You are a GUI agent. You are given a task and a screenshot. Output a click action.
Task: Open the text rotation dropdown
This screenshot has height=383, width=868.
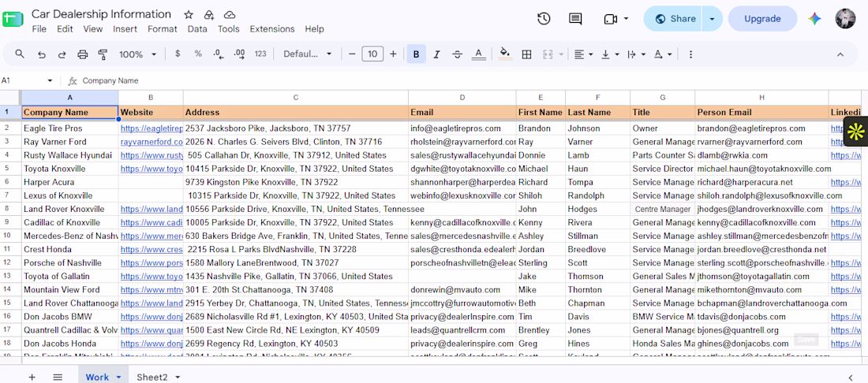[x=663, y=54]
